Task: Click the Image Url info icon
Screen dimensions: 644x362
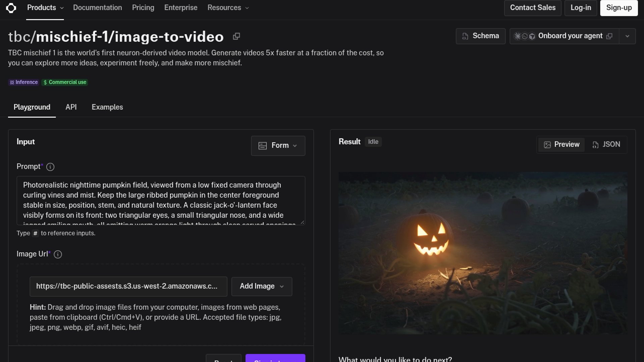Action: coord(58,254)
